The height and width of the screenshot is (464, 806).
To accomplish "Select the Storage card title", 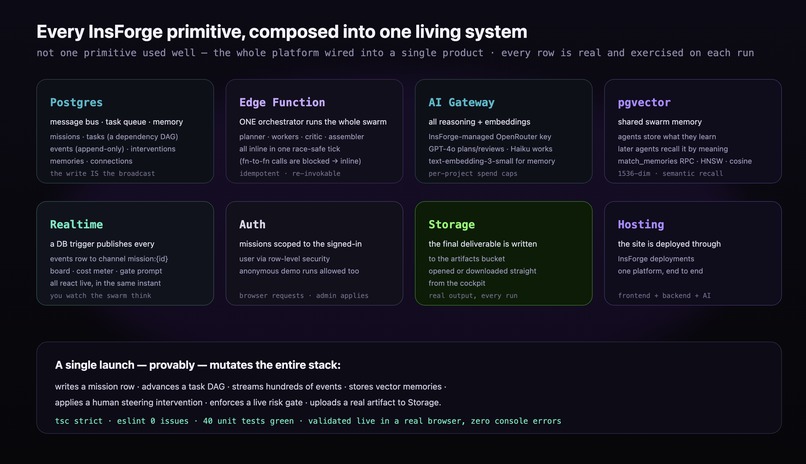I will point(451,225).
